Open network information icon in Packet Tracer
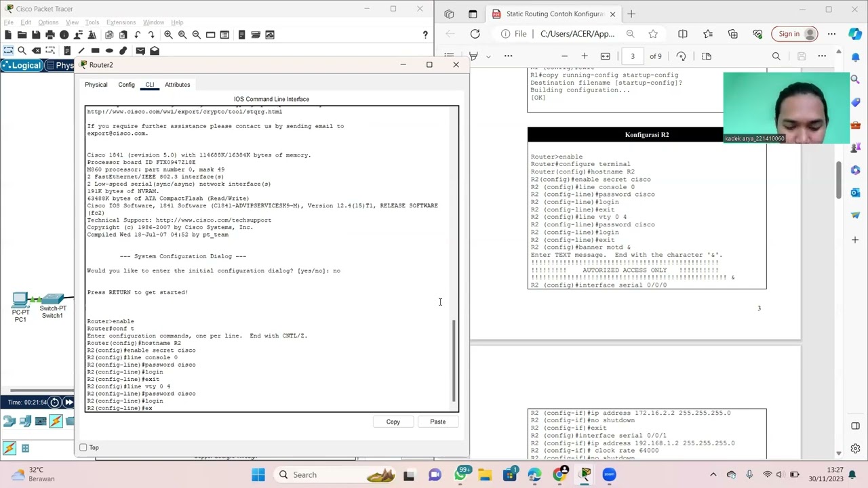Image resolution: width=868 pixels, height=488 pixels. pos(64,35)
